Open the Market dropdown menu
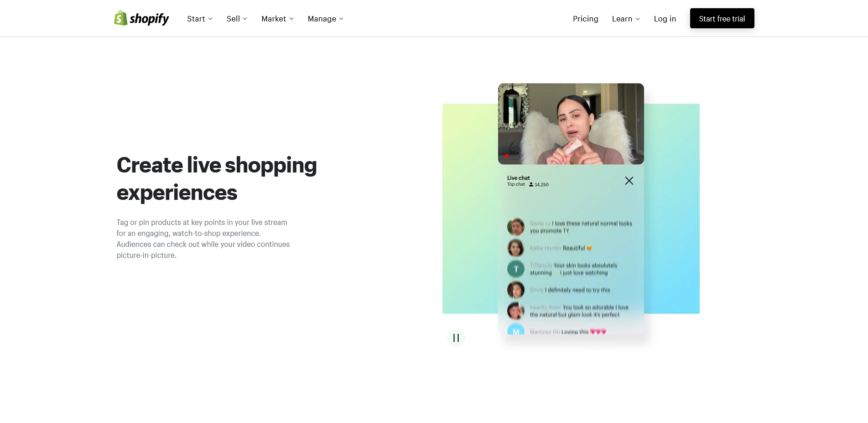This screenshot has height=423, width=868. [x=277, y=19]
